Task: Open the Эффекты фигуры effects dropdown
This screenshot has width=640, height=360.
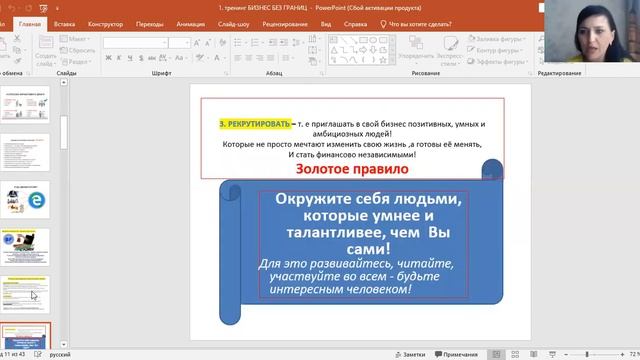Action: tap(498, 62)
